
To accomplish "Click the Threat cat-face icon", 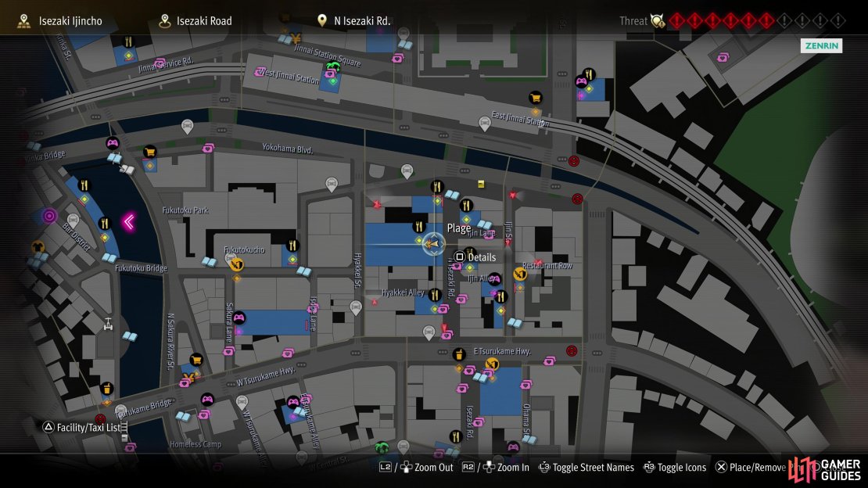I will pos(658,21).
